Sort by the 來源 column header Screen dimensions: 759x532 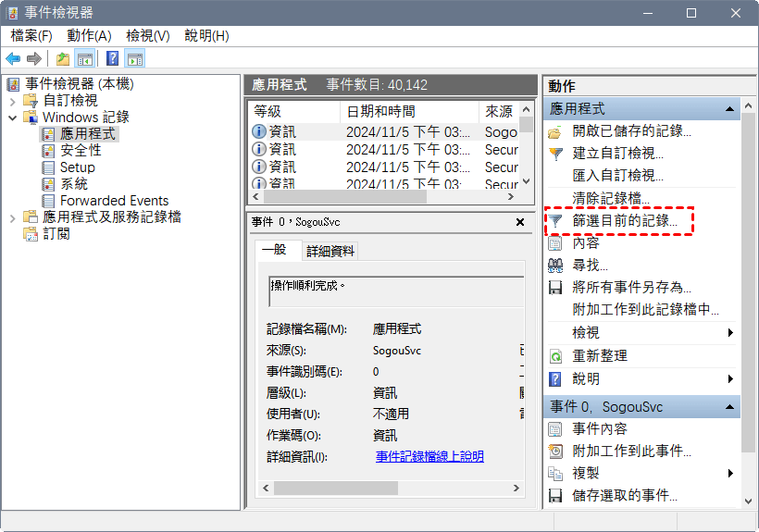[499, 112]
